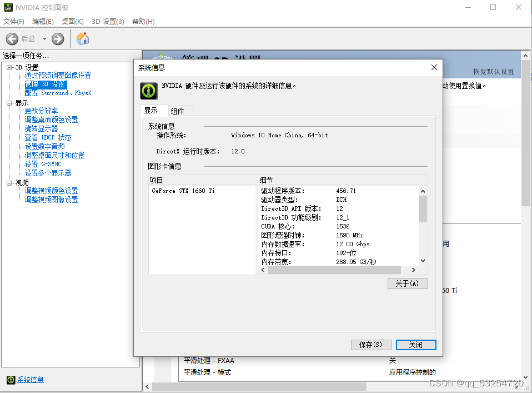Open the 帮助(H) menu

(x=143, y=21)
